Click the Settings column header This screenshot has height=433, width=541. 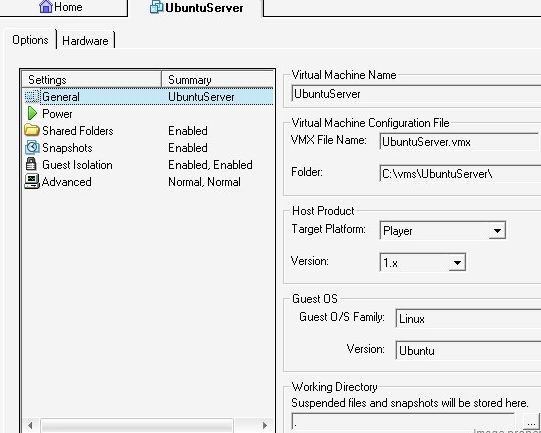[x=91, y=80]
